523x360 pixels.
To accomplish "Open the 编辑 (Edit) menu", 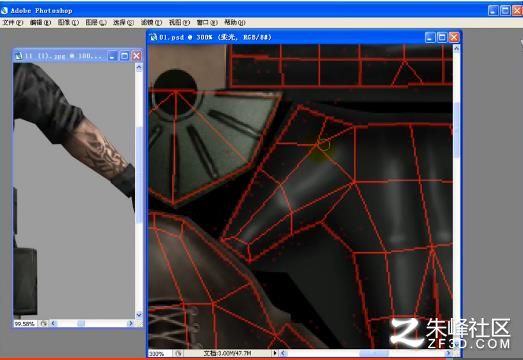I will click(40, 22).
